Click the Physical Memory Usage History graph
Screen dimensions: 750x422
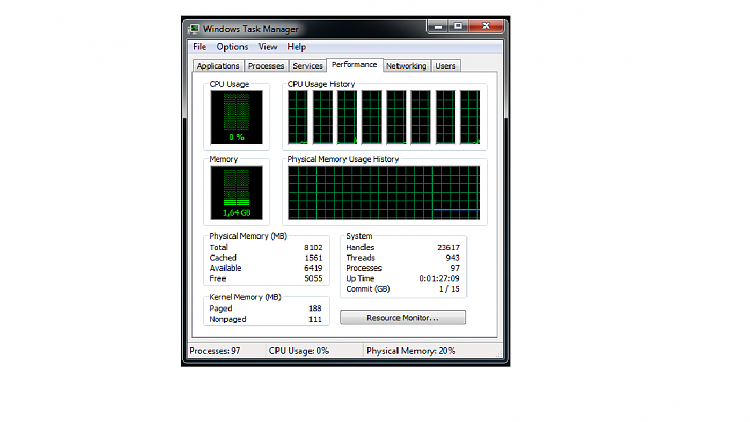click(x=384, y=193)
